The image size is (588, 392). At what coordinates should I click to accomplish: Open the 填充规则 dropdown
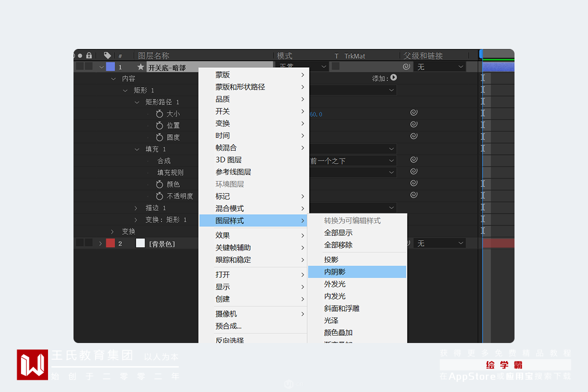tap(353, 172)
